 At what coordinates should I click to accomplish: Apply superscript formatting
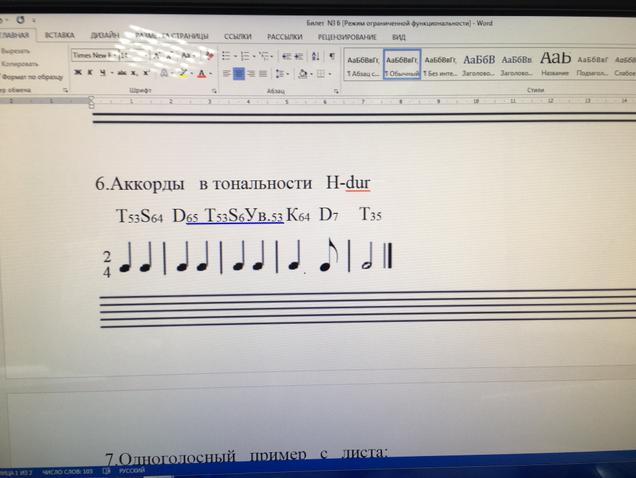(146, 73)
